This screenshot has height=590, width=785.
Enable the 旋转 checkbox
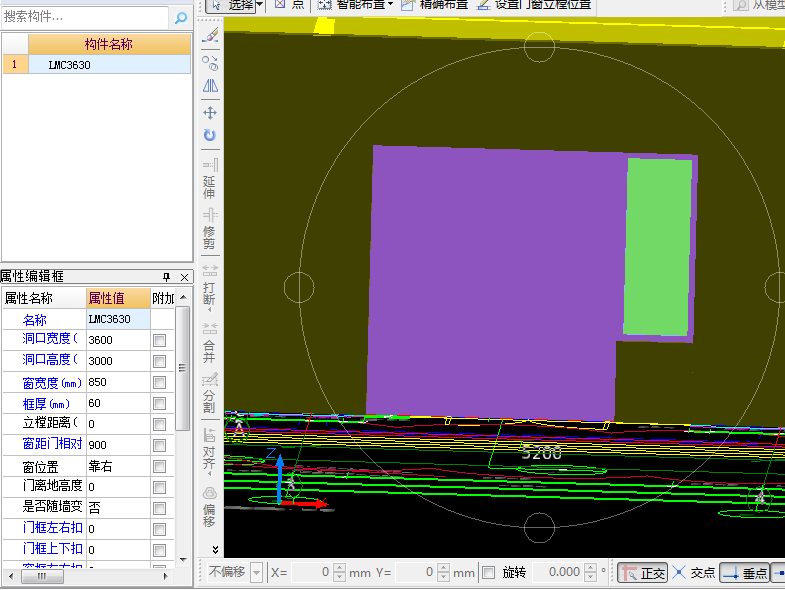[x=489, y=573]
